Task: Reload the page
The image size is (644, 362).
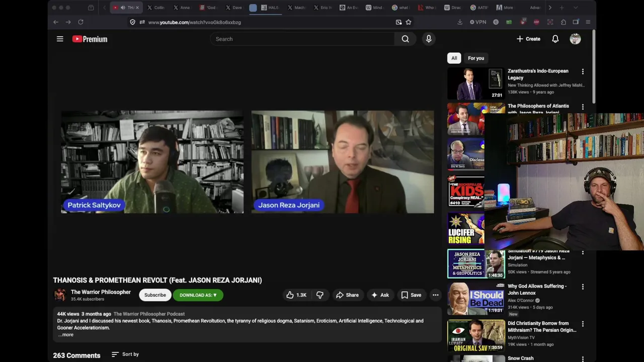Action: (x=80, y=22)
